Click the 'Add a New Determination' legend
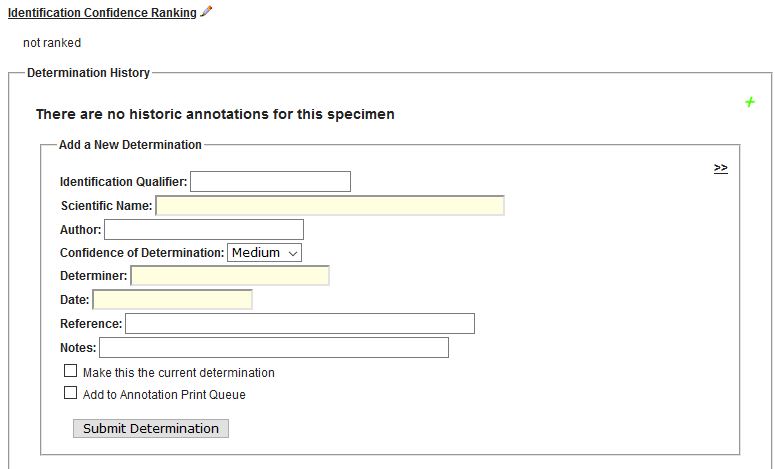 [130, 145]
